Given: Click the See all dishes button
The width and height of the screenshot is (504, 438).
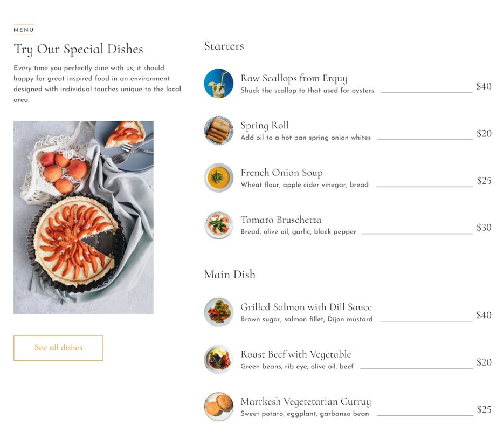Looking at the screenshot, I should click(x=58, y=348).
